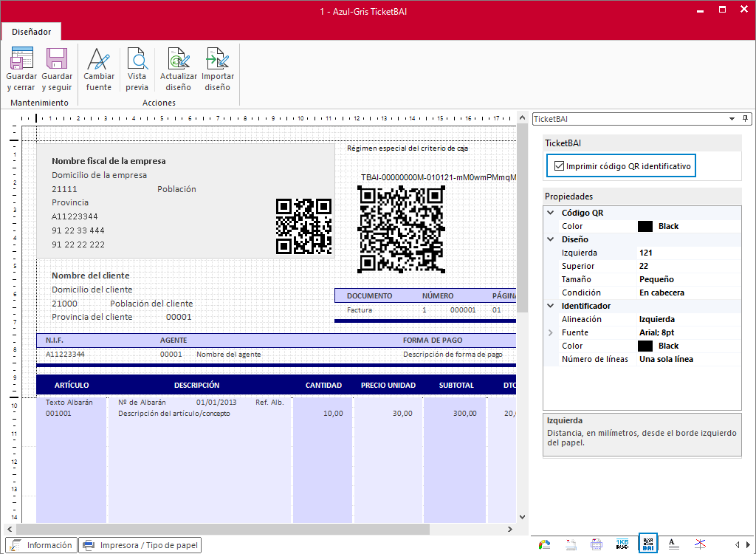Expand the Fuente property row
This screenshot has width=756, height=554.
[551, 332]
